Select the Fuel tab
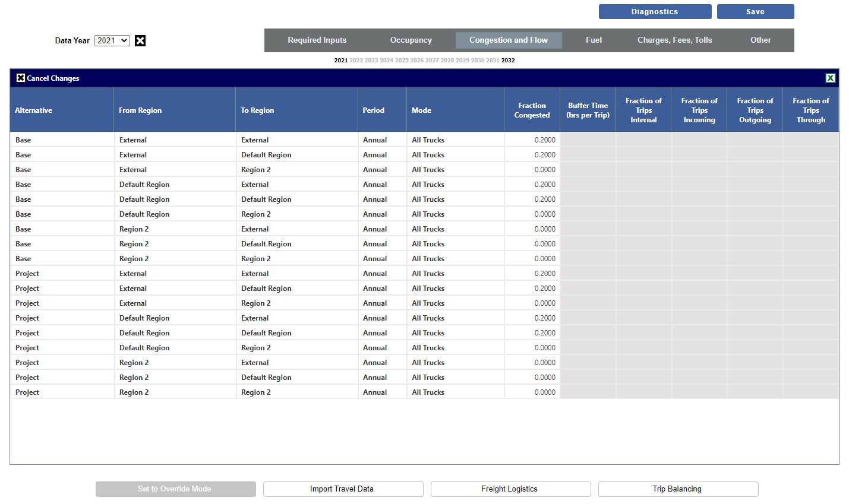This screenshot has width=849, height=504. (x=594, y=40)
